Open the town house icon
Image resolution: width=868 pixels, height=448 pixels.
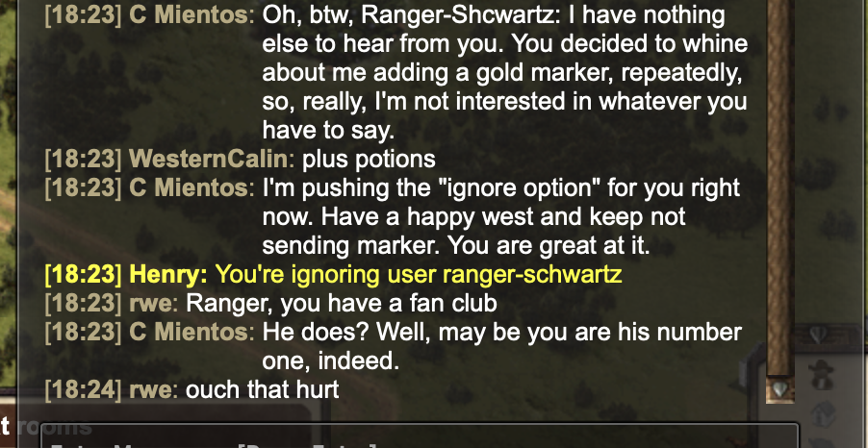coord(824,414)
